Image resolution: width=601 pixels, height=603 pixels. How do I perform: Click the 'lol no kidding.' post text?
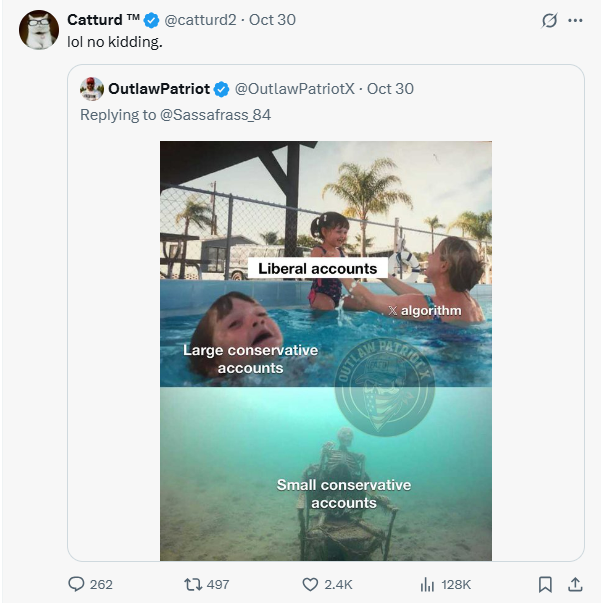pyautogui.click(x=115, y=42)
